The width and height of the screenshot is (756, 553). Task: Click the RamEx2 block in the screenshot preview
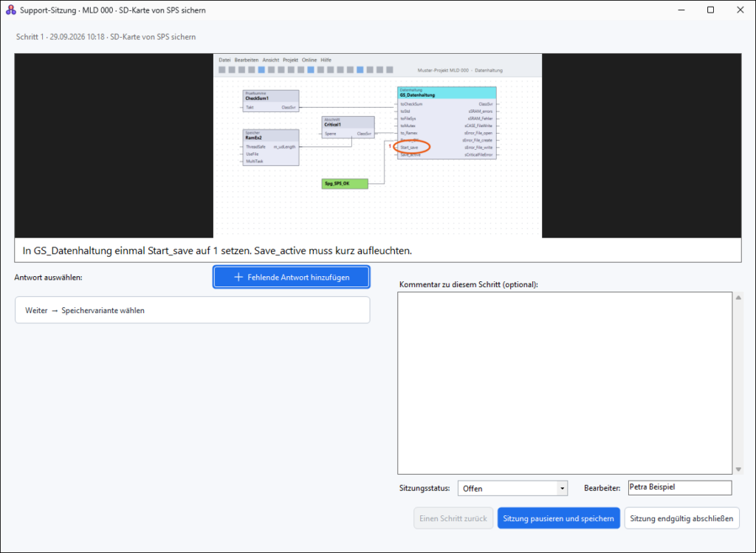click(x=270, y=148)
